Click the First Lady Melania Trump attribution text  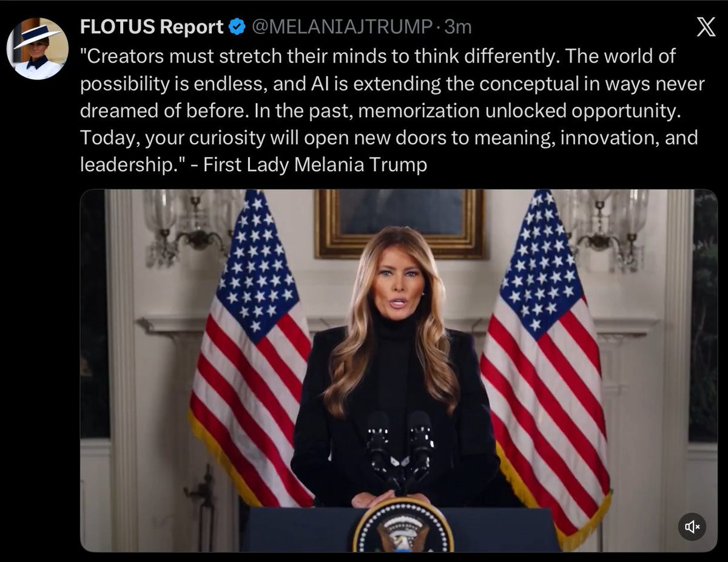[x=315, y=164]
